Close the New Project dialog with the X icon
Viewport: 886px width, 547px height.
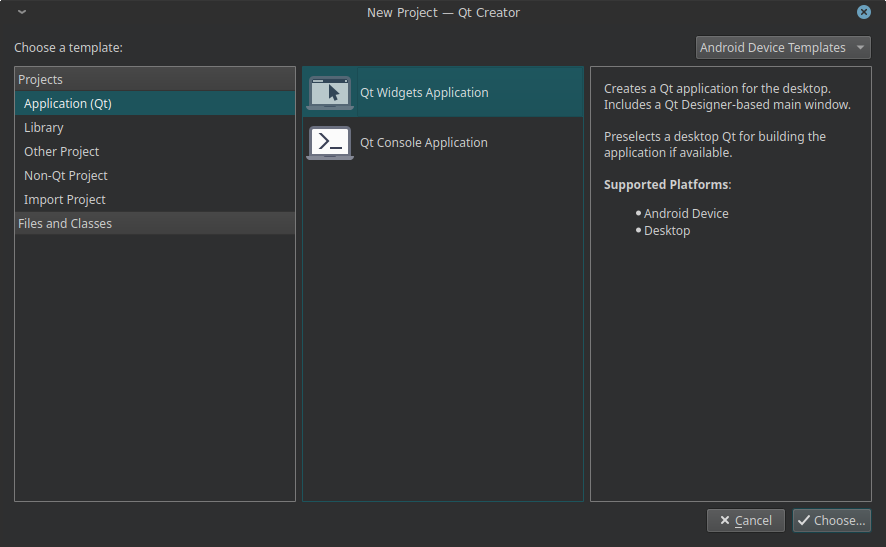863,12
